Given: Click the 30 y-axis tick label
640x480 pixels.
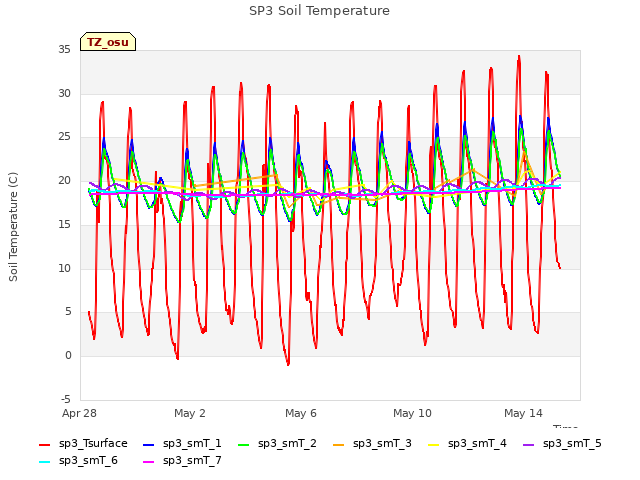Looking at the screenshot, I should point(64,93).
